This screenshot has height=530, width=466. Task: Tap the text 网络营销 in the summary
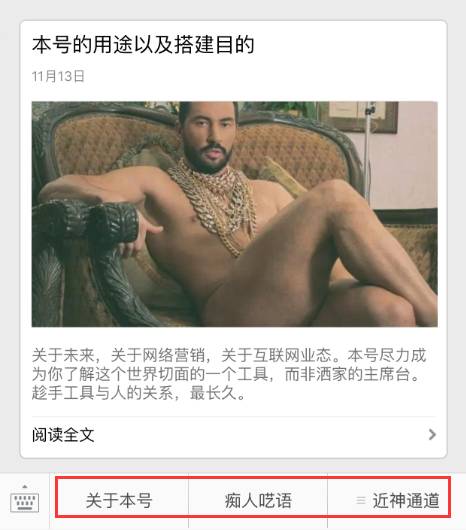click(173, 355)
